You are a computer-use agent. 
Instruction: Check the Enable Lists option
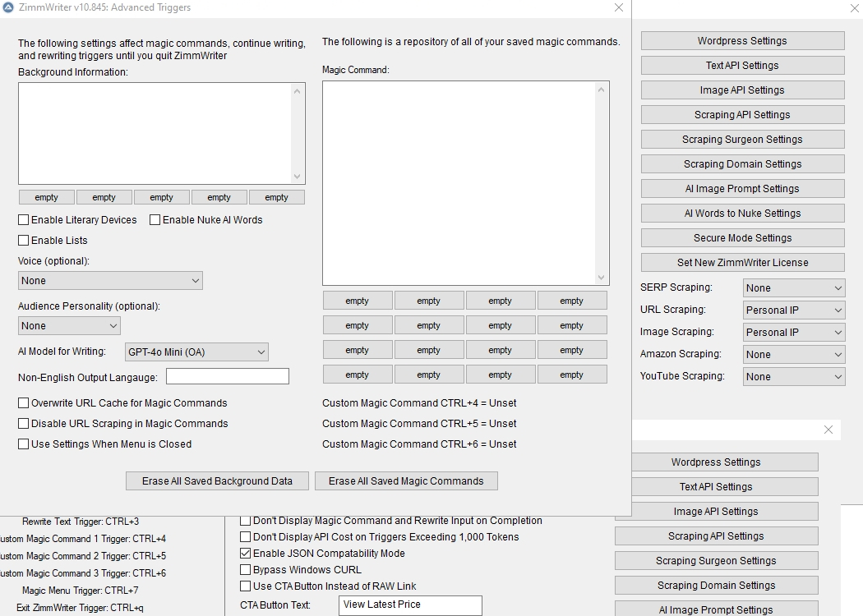[x=24, y=241]
